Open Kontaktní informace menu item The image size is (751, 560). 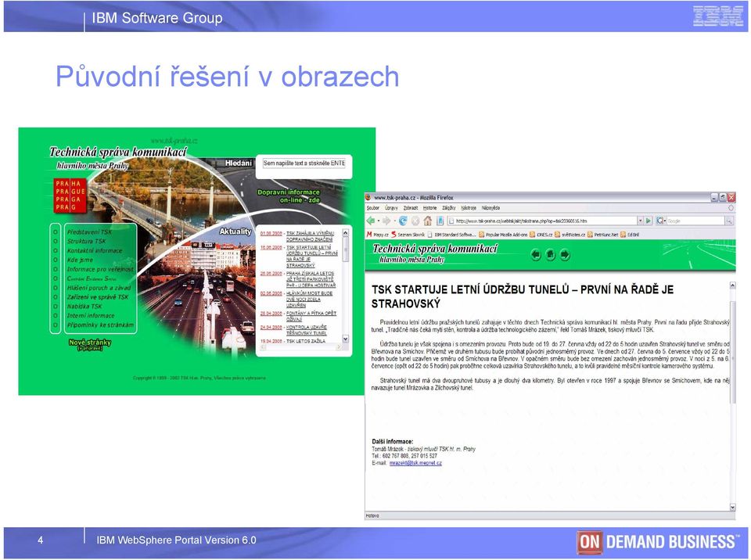pos(95,250)
